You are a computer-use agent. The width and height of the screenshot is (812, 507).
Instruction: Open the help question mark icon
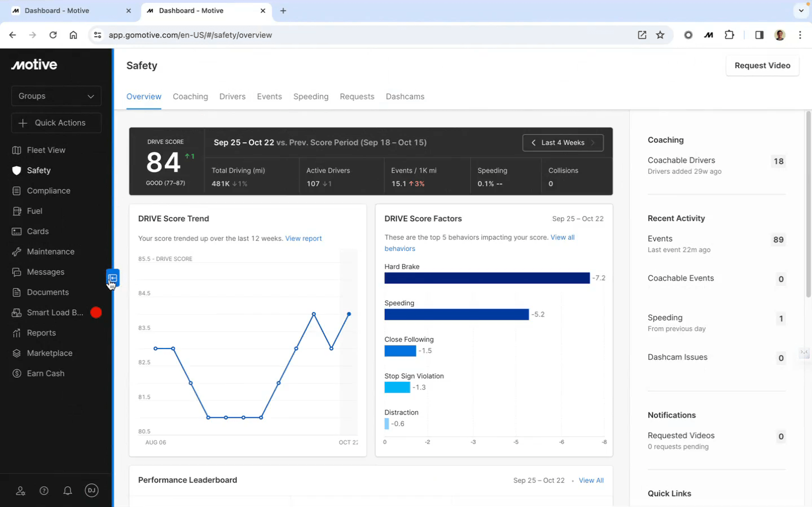tap(44, 491)
